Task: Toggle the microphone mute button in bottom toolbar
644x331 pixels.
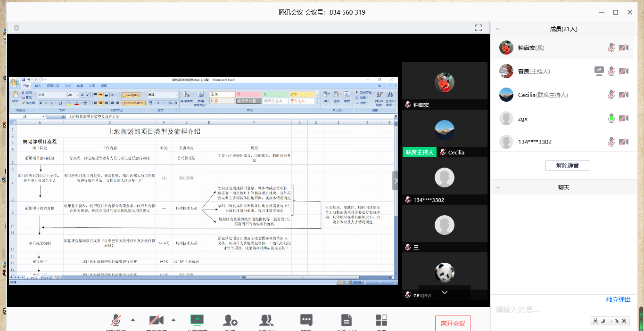Action: tap(116, 321)
